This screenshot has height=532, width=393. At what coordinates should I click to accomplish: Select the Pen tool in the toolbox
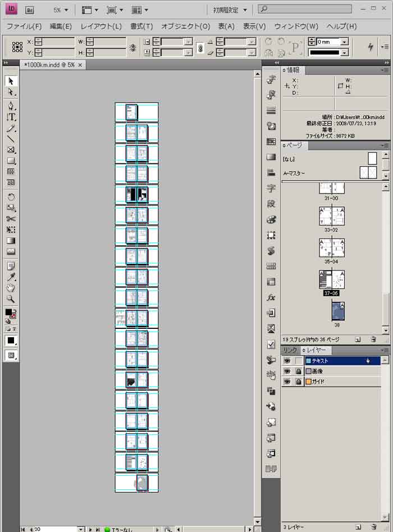[x=11, y=106]
